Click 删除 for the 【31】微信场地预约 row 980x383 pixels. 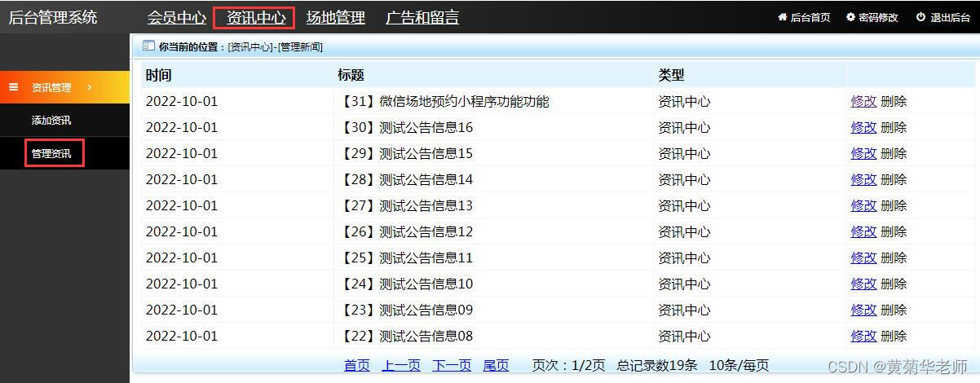(x=894, y=101)
